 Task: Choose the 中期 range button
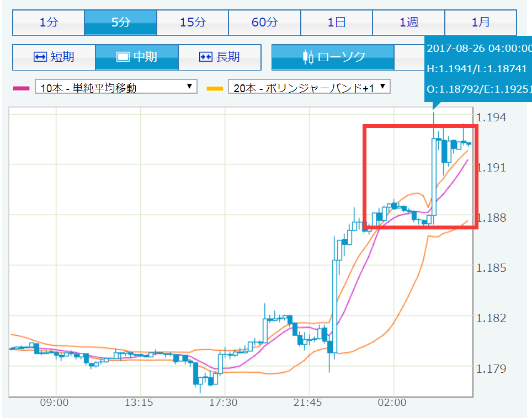click(137, 57)
